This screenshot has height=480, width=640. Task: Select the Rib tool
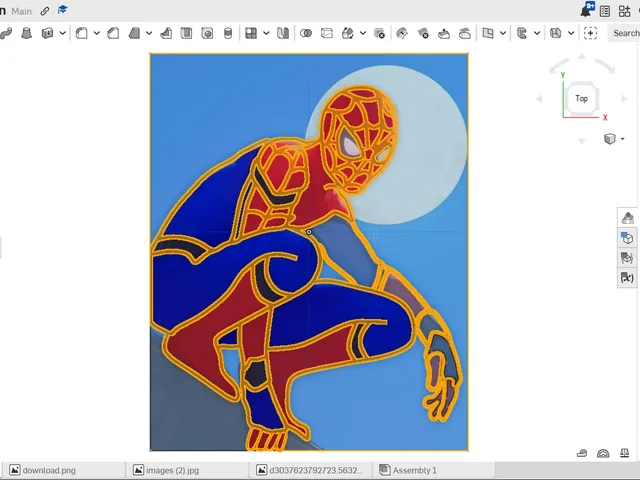point(166,33)
